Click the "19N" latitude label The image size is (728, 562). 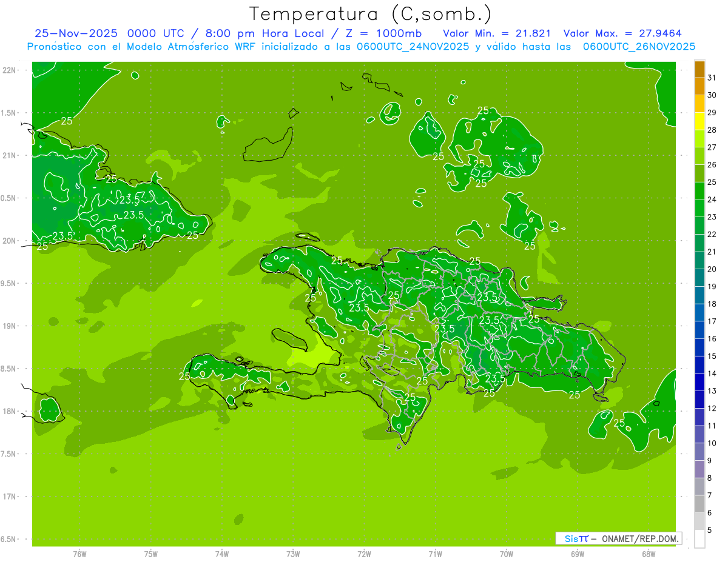(9, 326)
